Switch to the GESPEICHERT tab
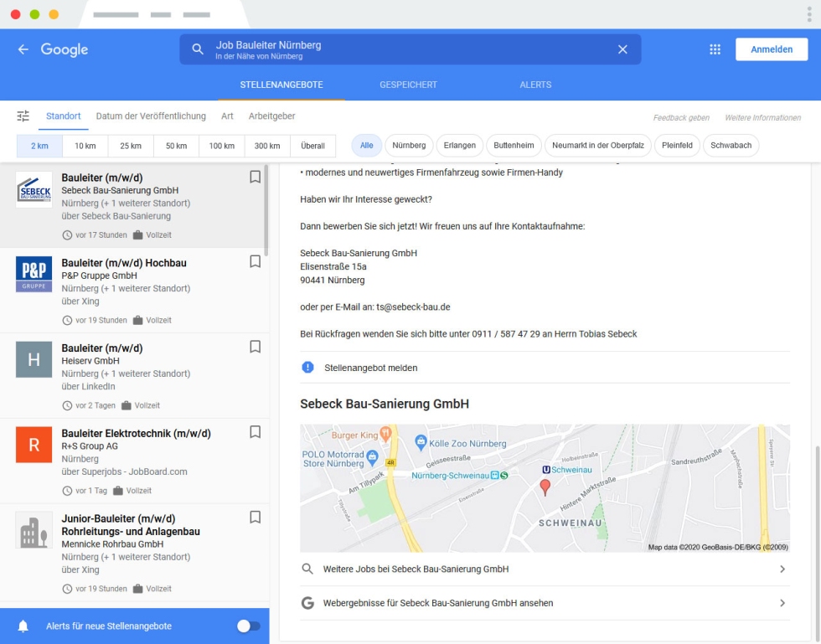 pyautogui.click(x=410, y=85)
